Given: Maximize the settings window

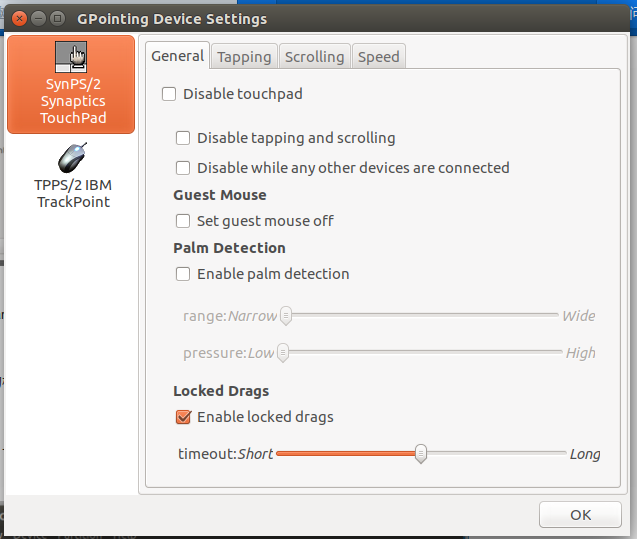Looking at the screenshot, I should (57, 19).
